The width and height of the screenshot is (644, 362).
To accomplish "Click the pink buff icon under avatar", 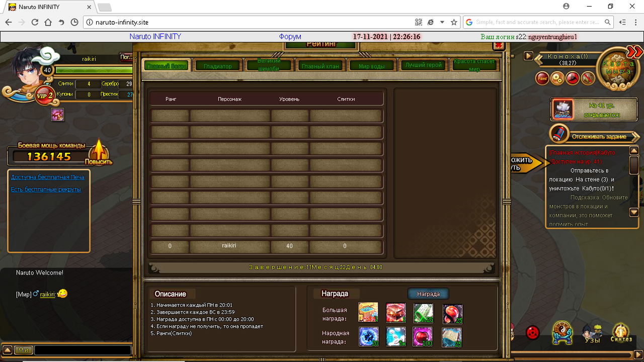I will [x=57, y=115].
